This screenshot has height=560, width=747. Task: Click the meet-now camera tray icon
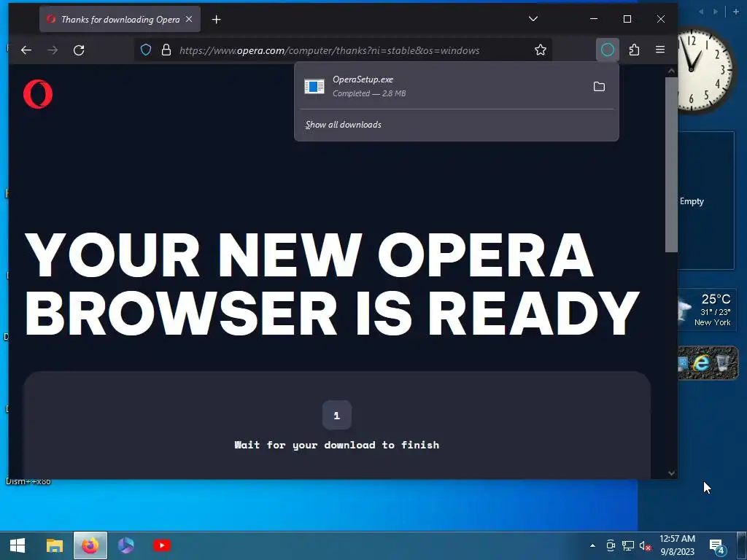point(611,545)
